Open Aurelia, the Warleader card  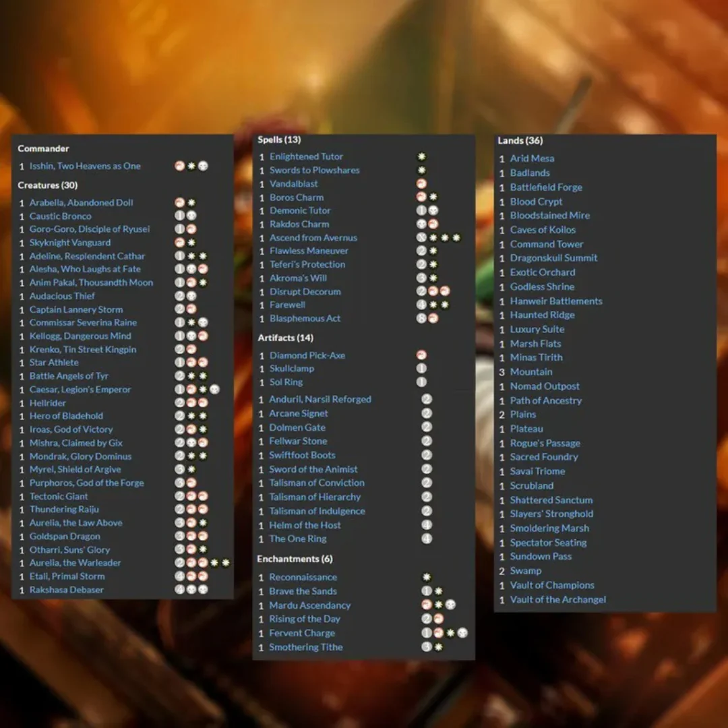coord(75,563)
